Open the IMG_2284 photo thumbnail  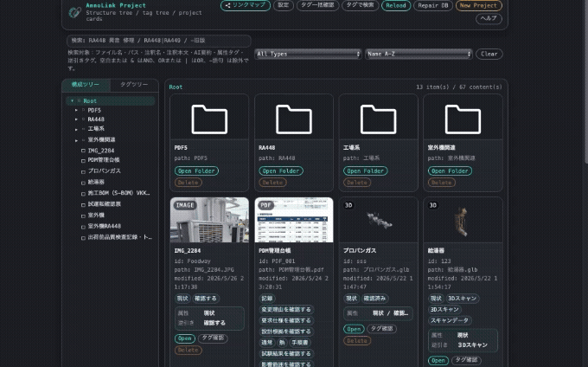point(209,220)
